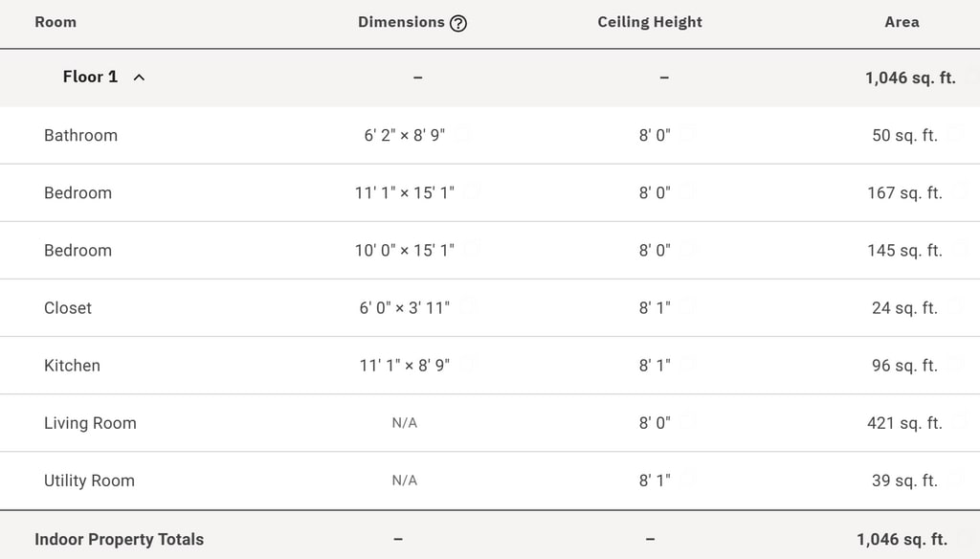980x559 pixels.
Task: Select the Closet row name
Action: click(68, 307)
